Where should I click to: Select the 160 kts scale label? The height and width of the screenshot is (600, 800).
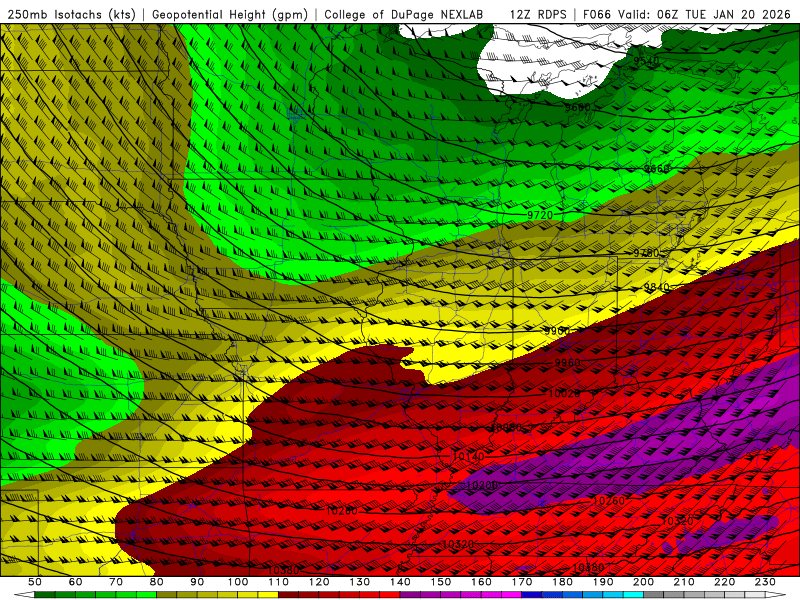(481, 582)
